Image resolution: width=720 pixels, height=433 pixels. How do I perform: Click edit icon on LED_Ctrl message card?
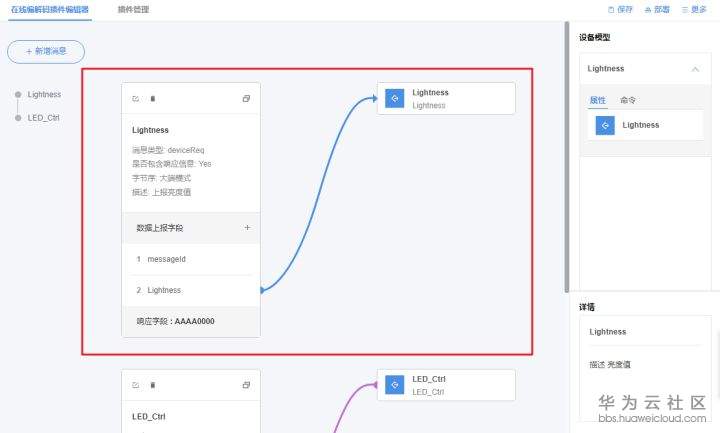coord(136,385)
